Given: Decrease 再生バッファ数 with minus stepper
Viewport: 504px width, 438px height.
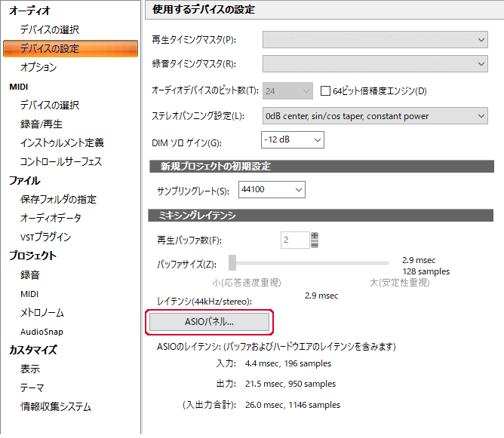Looking at the screenshot, I should [x=315, y=244].
